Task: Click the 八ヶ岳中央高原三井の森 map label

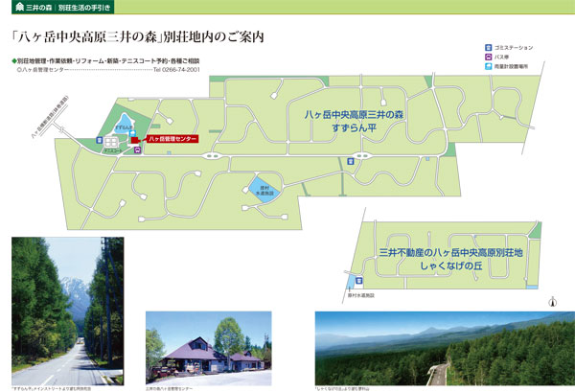Action: (x=354, y=115)
